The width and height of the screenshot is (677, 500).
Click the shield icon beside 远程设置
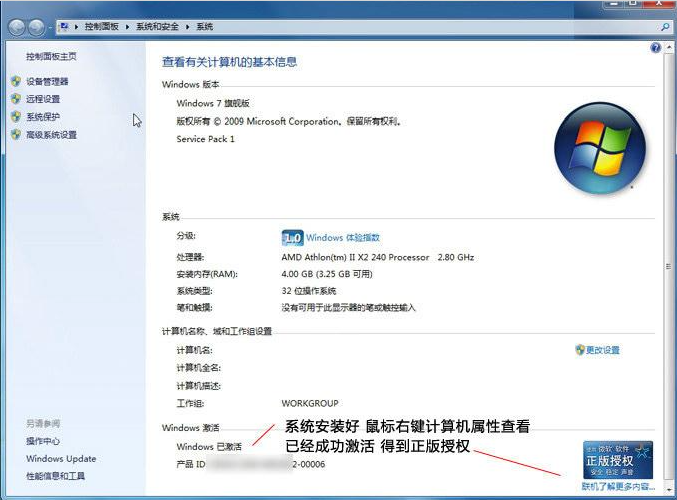(x=15, y=99)
